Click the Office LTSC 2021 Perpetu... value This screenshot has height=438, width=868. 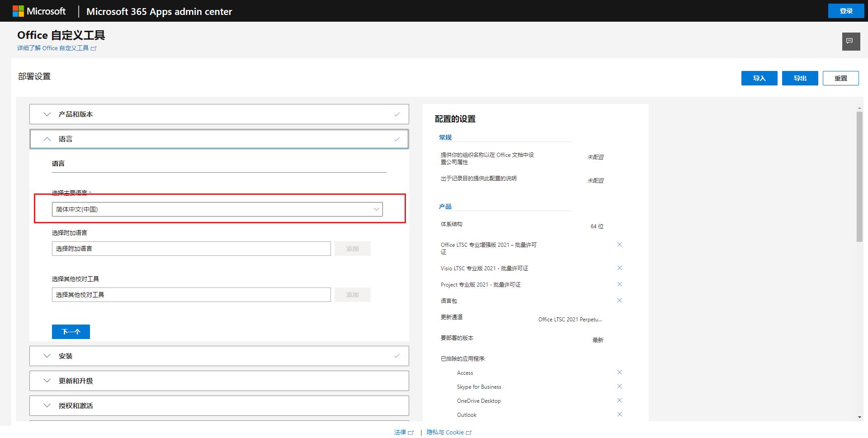point(570,320)
